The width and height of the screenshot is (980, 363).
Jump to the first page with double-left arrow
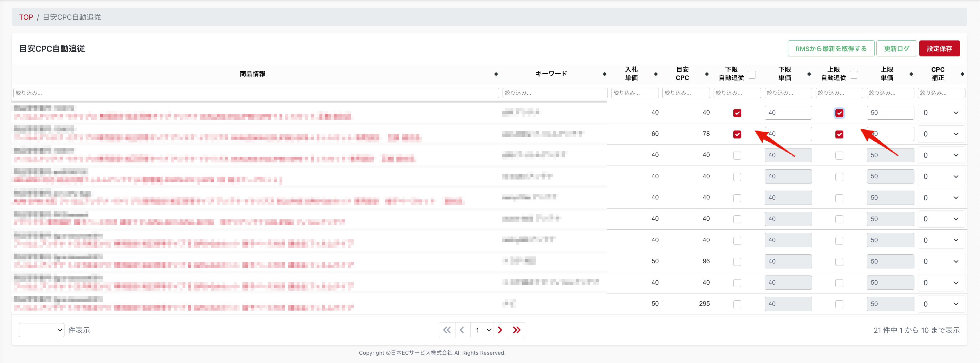click(447, 330)
